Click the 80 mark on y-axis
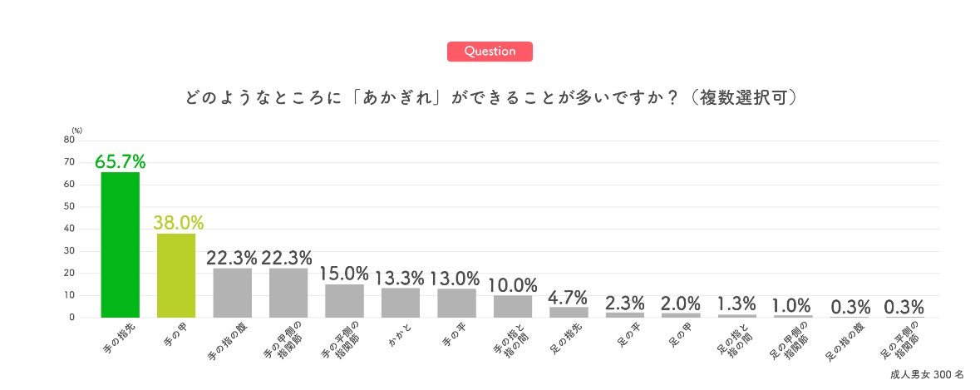Viewport: 980px width, 390px height. coord(70,140)
